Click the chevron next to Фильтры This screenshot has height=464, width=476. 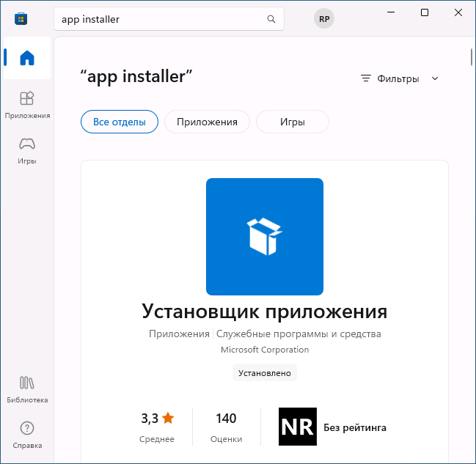tap(435, 78)
